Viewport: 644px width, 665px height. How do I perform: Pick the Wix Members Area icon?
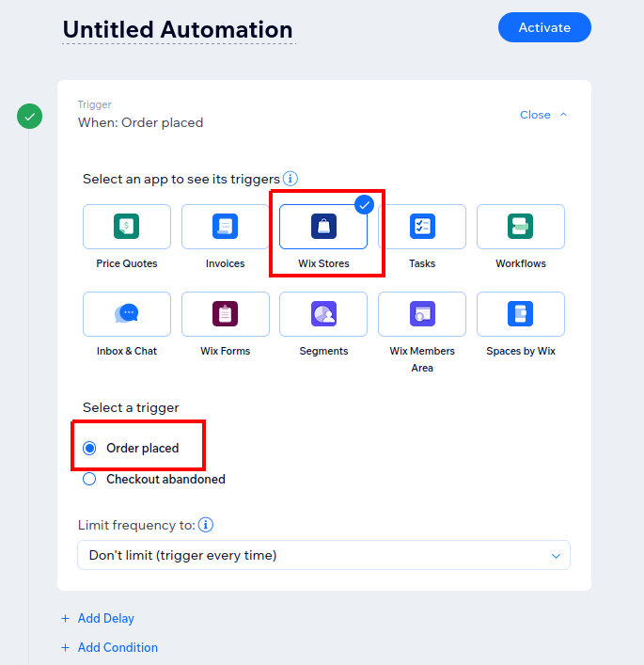tap(422, 314)
